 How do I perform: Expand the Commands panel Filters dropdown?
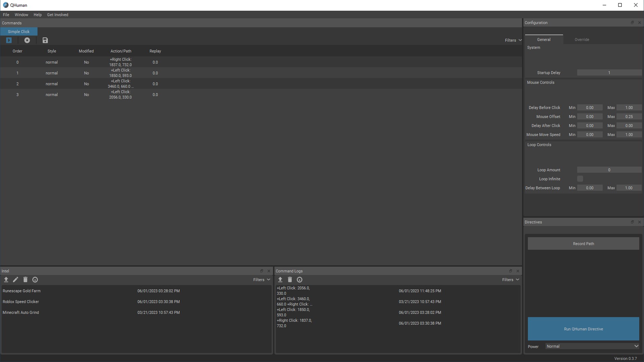513,40
